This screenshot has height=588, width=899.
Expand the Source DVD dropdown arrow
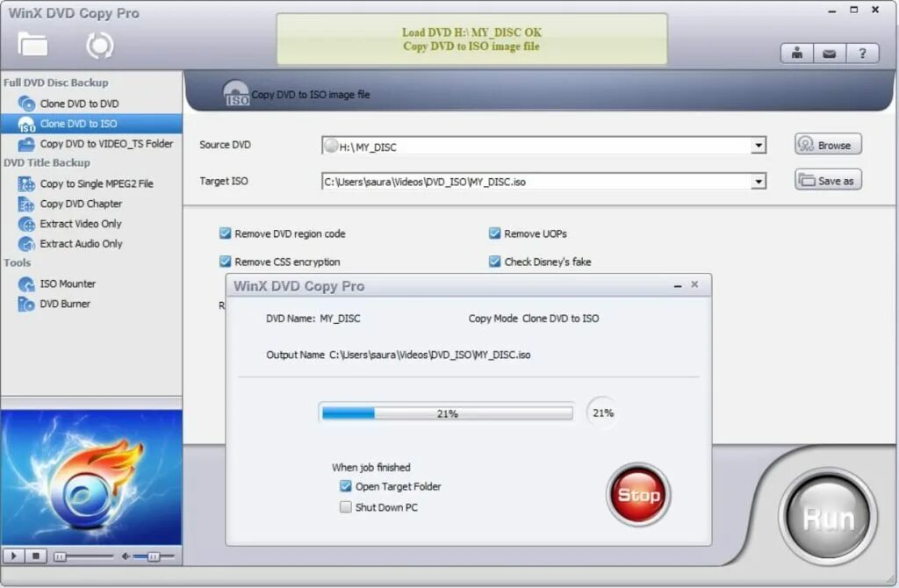(758, 146)
